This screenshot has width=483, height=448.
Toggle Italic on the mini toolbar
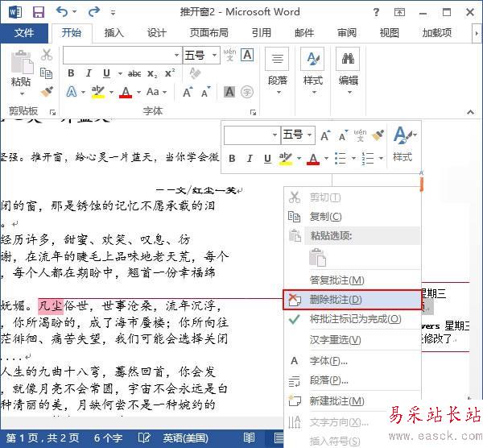(250, 159)
